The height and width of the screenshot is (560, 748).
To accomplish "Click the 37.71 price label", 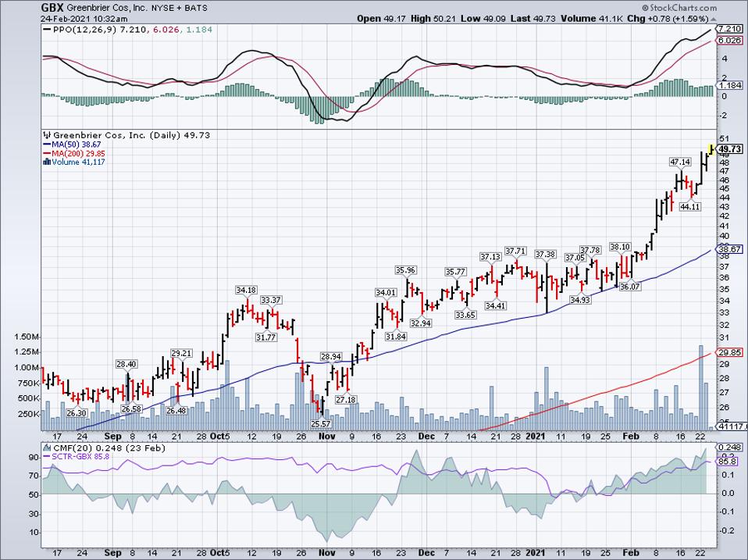I will pyautogui.click(x=515, y=251).
